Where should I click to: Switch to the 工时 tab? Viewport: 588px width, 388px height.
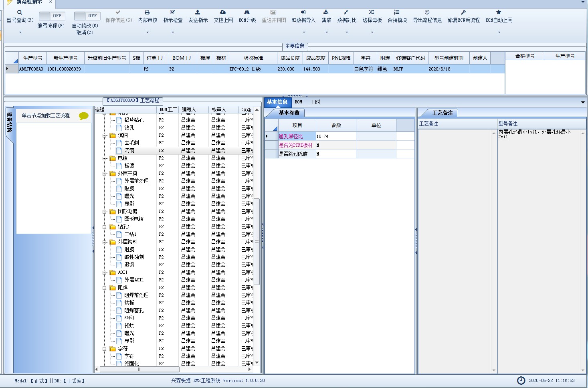(x=315, y=102)
